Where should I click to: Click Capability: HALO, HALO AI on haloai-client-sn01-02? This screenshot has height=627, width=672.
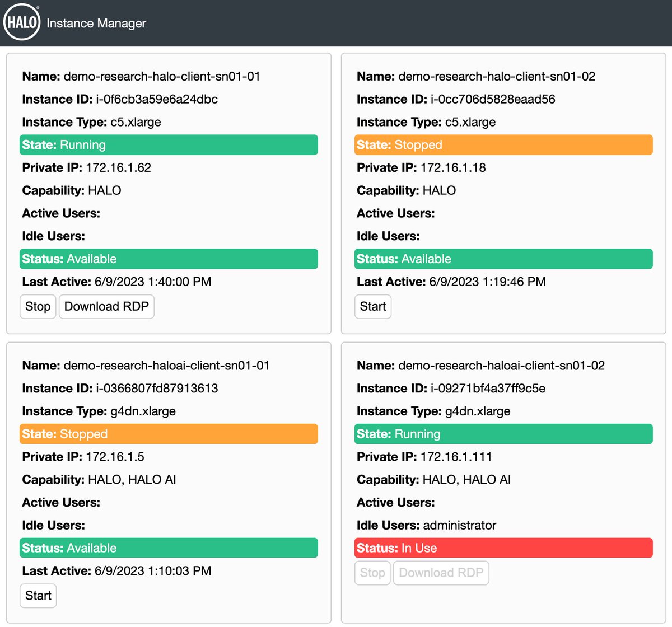pos(434,480)
